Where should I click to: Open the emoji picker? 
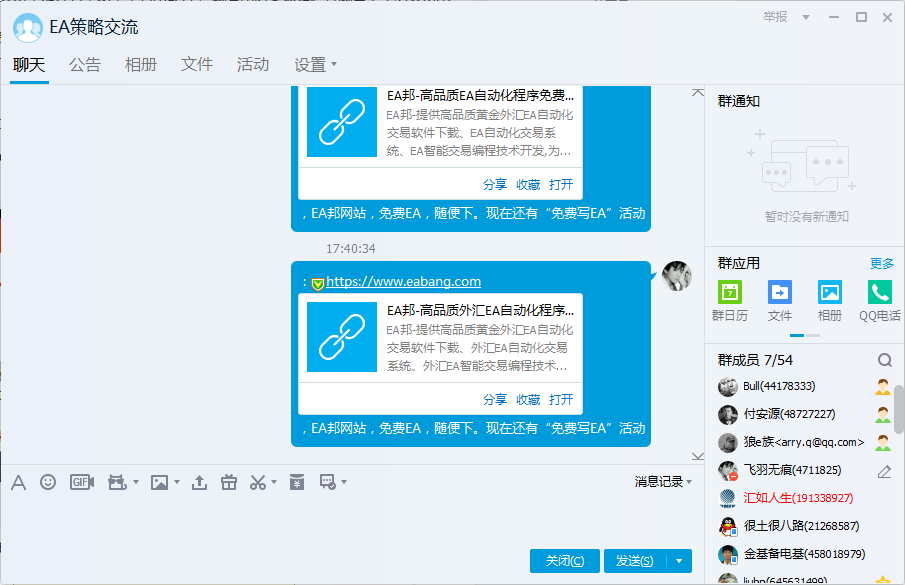[48, 482]
